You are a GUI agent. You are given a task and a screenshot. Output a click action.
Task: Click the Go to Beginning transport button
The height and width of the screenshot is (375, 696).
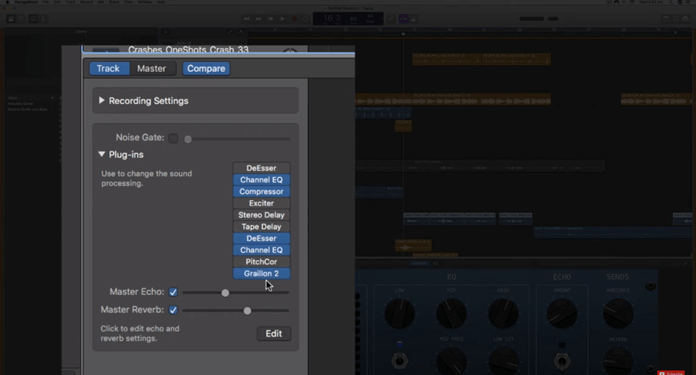[270, 19]
